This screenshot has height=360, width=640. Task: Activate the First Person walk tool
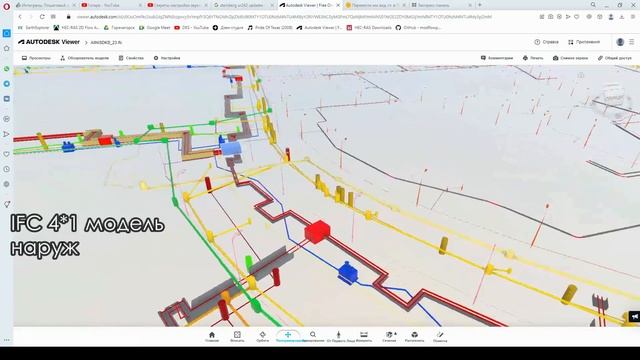click(x=338, y=337)
